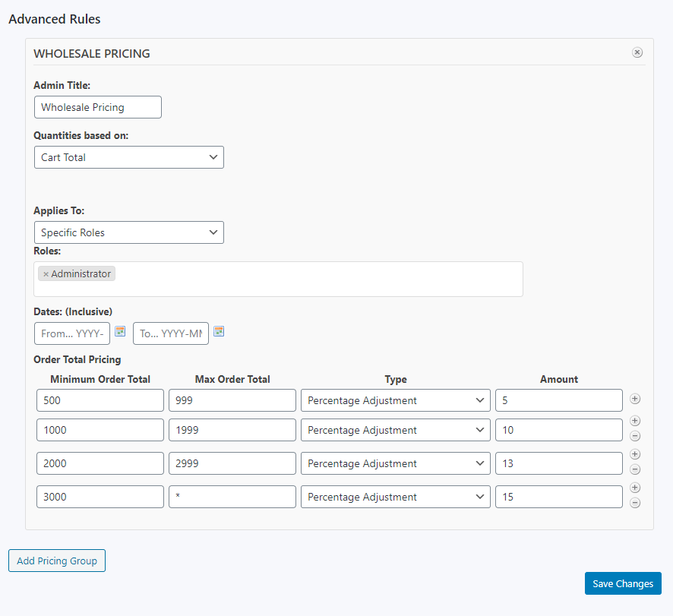Add a row after the 500 tier
The image size is (673, 616).
[636, 399]
